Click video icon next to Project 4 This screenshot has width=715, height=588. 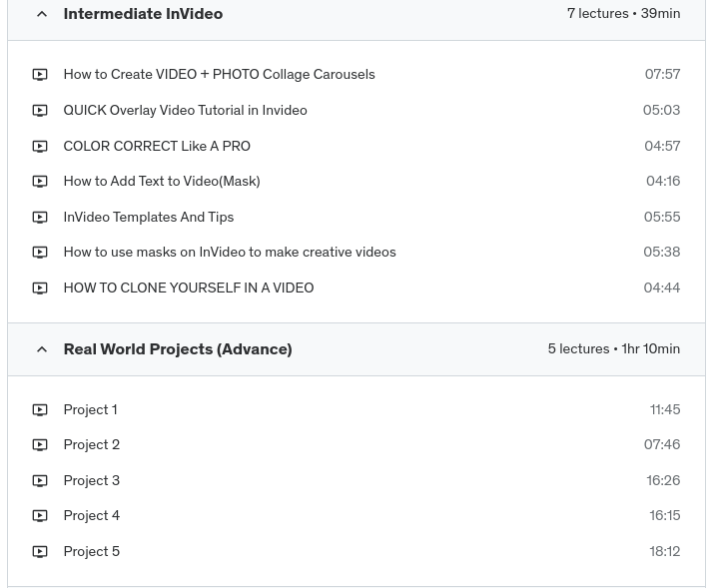coord(40,516)
